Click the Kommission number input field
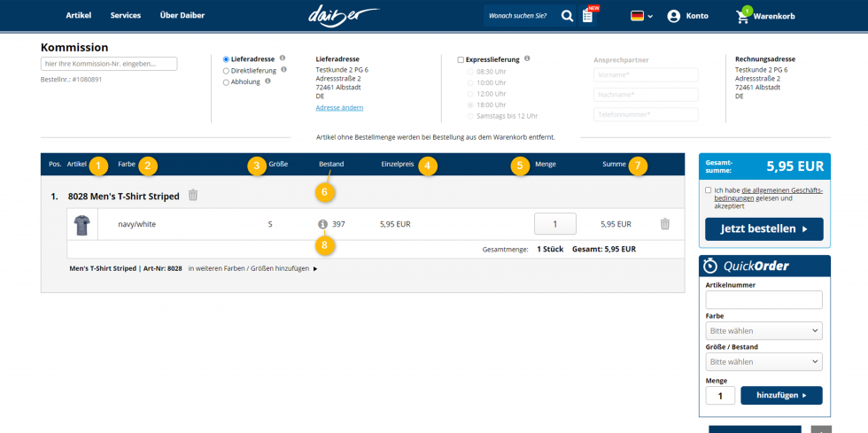This screenshot has width=868, height=433. (109, 64)
